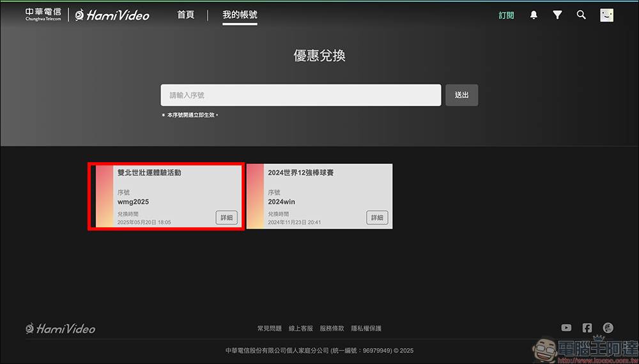Open 詳細 for 雙北世壯運體驗活動 card
Screen dimensions: 639x364
(227, 218)
